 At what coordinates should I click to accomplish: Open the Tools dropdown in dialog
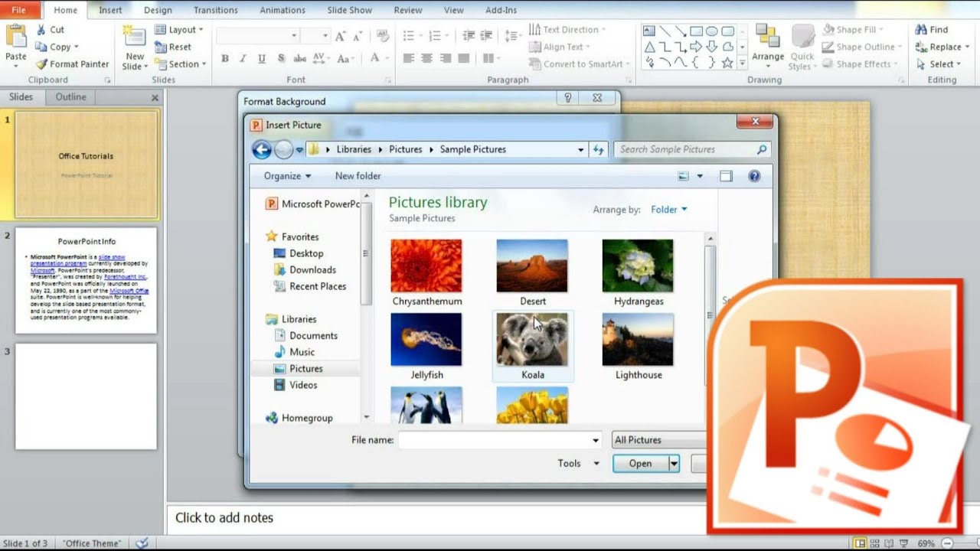coord(578,463)
